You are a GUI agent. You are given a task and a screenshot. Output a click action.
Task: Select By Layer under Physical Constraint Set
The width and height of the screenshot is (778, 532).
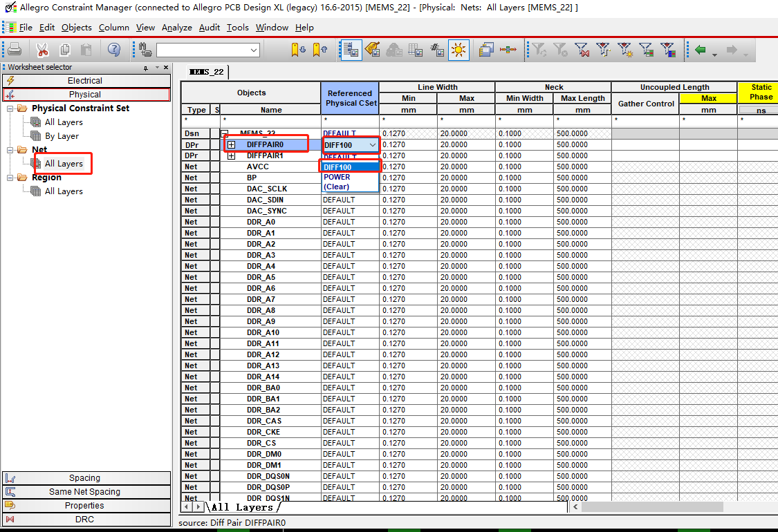point(62,136)
